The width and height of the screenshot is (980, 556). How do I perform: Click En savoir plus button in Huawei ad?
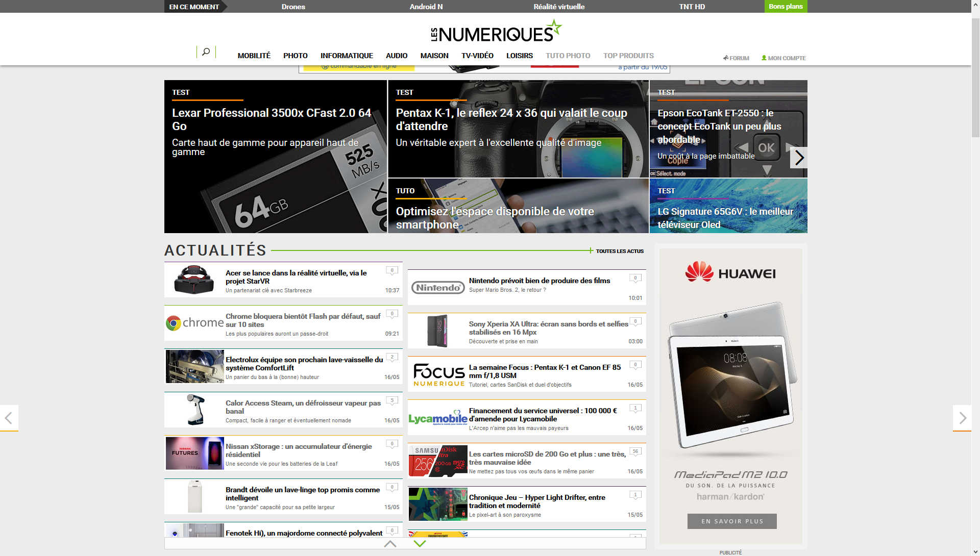732,521
